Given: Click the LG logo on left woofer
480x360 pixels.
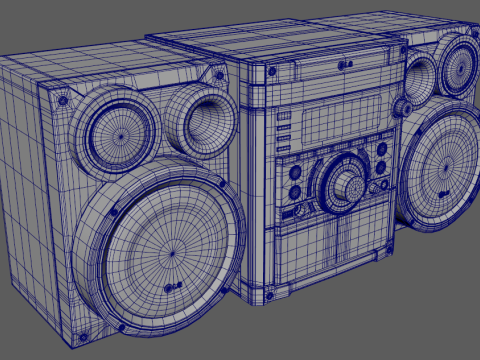Looking at the screenshot, I should [x=173, y=287].
